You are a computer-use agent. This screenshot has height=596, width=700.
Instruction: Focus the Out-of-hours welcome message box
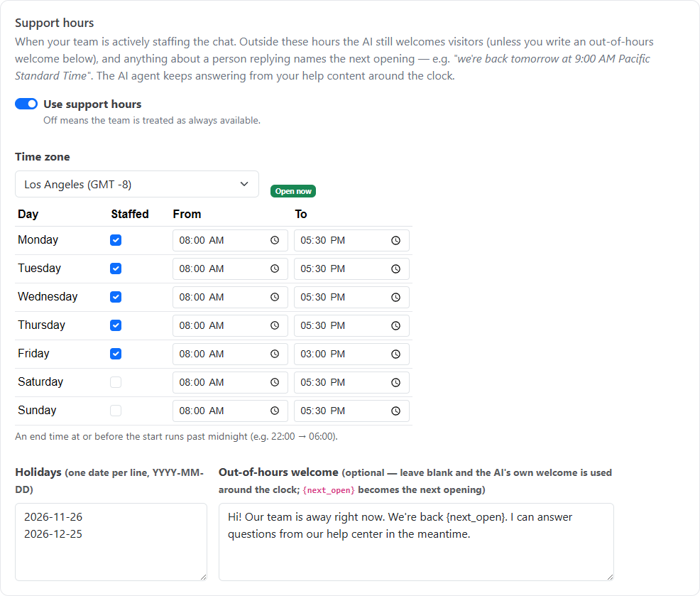pos(416,542)
